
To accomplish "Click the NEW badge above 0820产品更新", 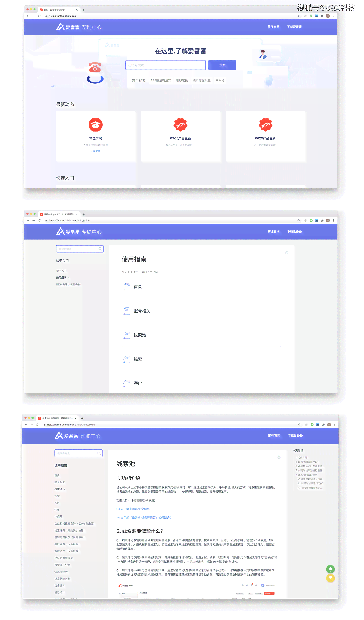I will tap(266, 125).
